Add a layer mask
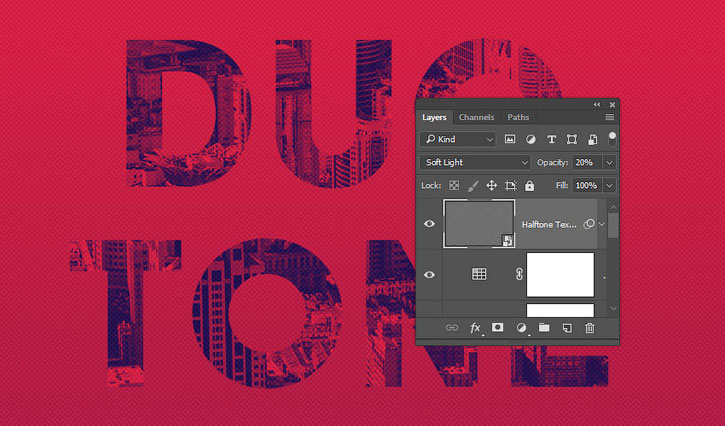Viewport: 725px width, 426px height. (x=498, y=327)
